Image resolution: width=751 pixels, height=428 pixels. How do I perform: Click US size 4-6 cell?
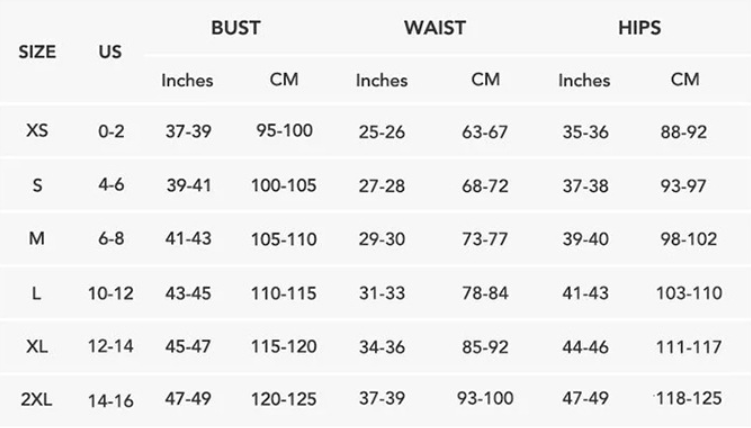[x=111, y=185]
